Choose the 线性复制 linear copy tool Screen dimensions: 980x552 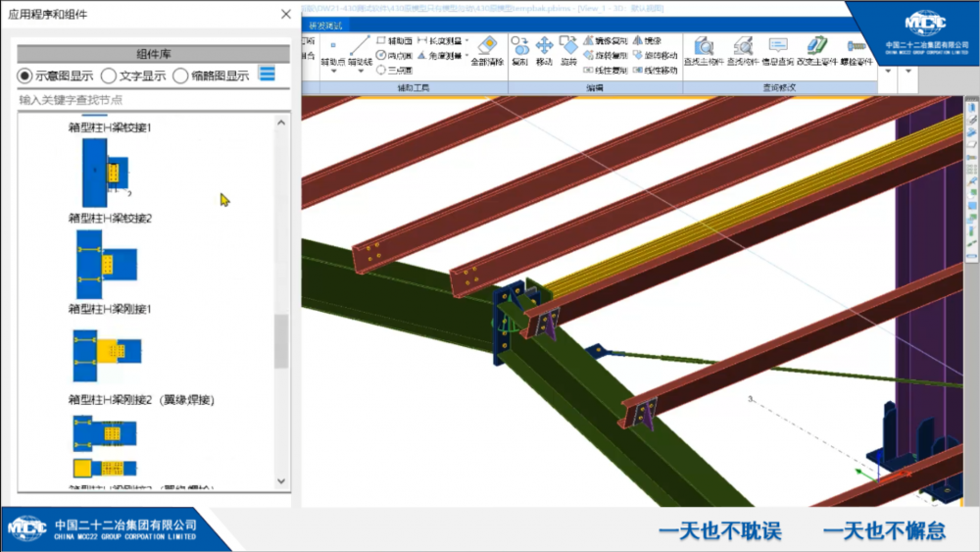[605, 70]
